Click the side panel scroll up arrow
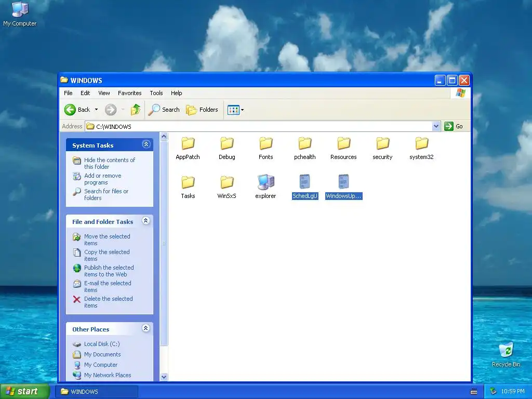This screenshot has width=532, height=399. [164, 137]
